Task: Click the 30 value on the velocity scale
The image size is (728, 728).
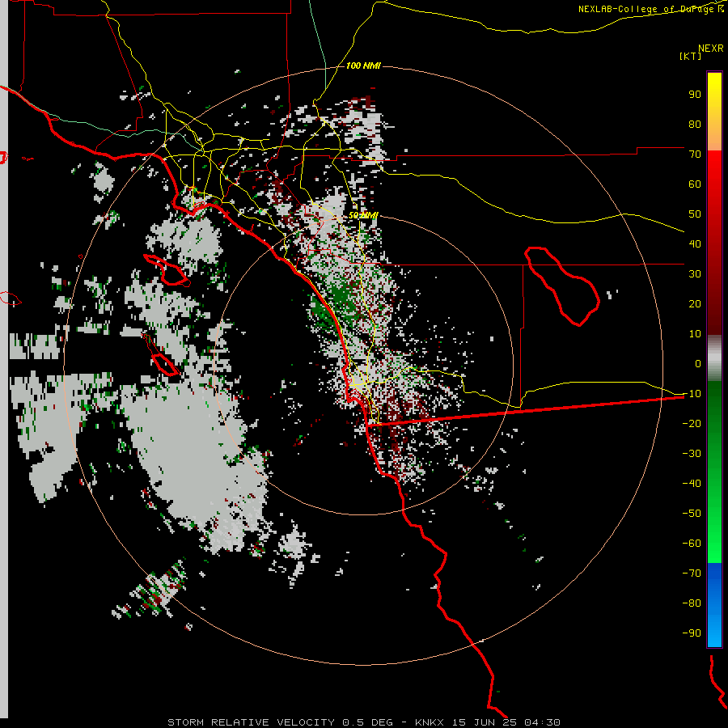Action: [x=695, y=274]
